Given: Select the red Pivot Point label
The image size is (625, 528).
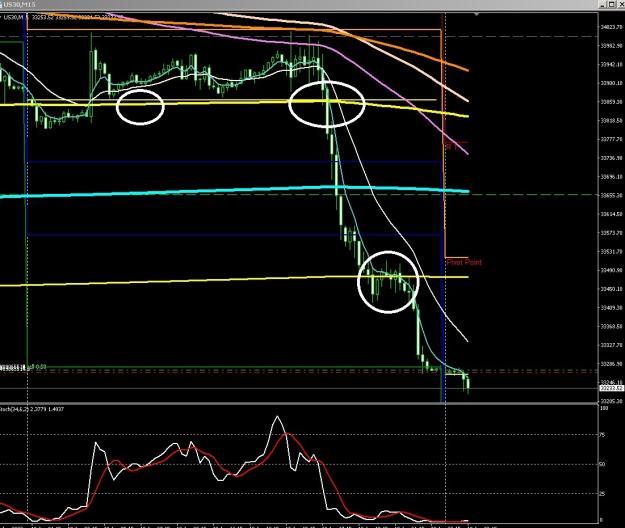Looking at the screenshot, I should pos(464,262).
